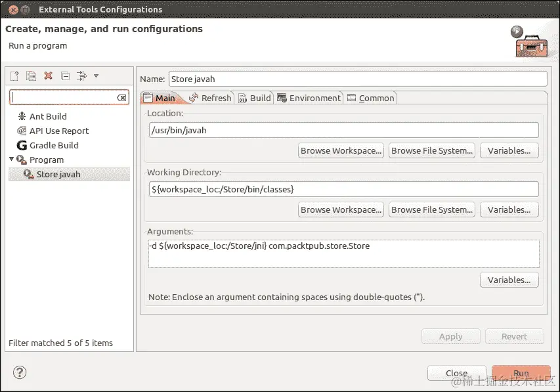Click Browse Workspace under Working Directory
The width and height of the screenshot is (560, 392).
[x=341, y=209]
